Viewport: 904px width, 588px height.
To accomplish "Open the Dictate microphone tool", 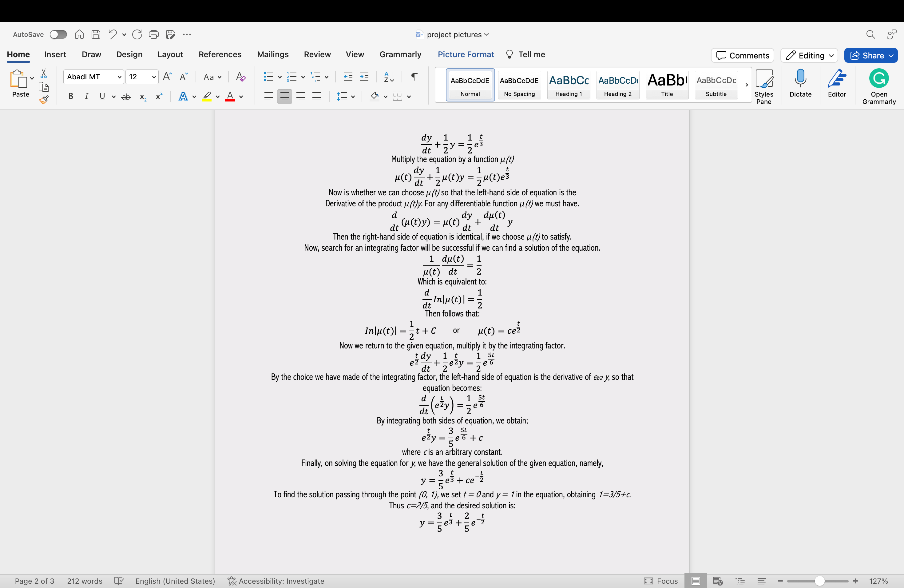I will (x=800, y=84).
